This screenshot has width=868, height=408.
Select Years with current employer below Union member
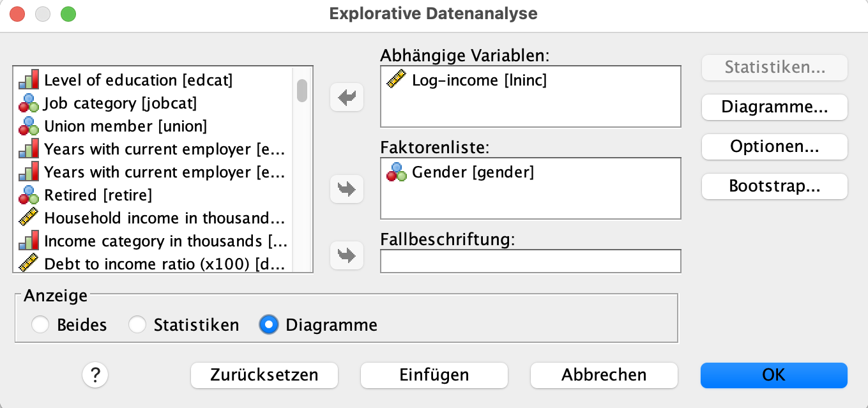pyautogui.click(x=153, y=149)
